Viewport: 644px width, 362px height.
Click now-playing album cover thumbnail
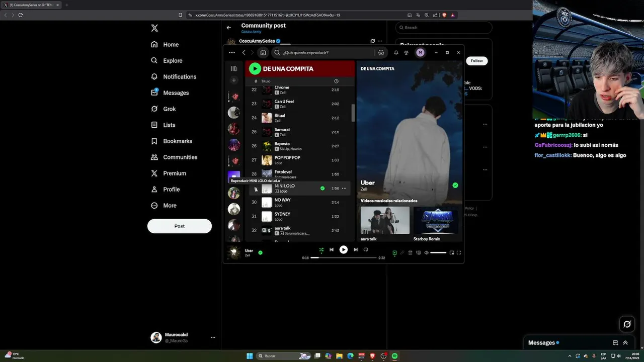pos(233,252)
